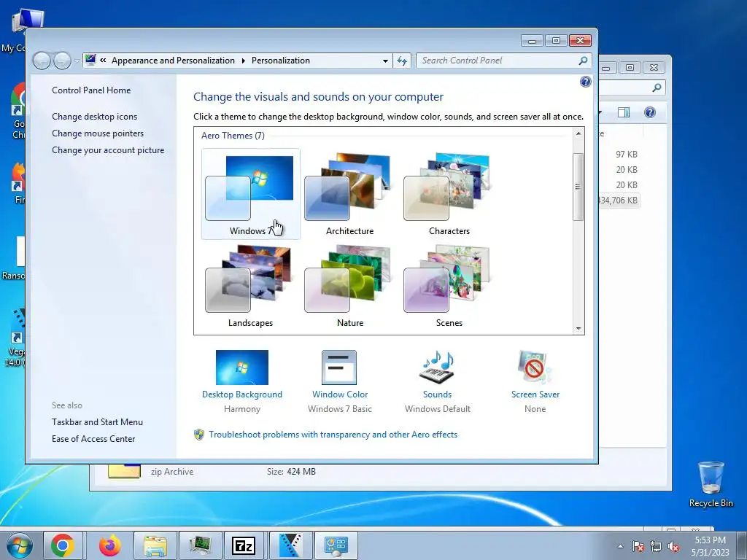Open Taskbar and Start Menu link
The width and height of the screenshot is (747, 560).
click(97, 422)
